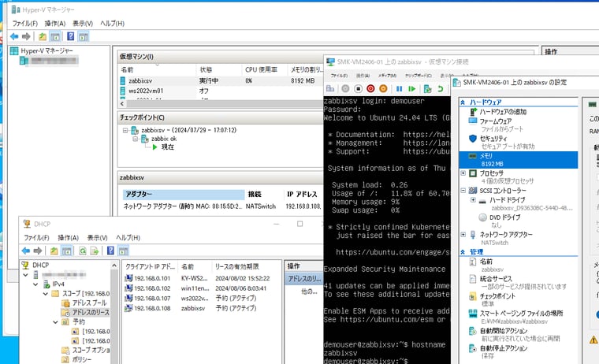Open ヘルプ(H) menu in Hyper-V Manager
This screenshot has width=599, height=364.
tap(112, 24)
